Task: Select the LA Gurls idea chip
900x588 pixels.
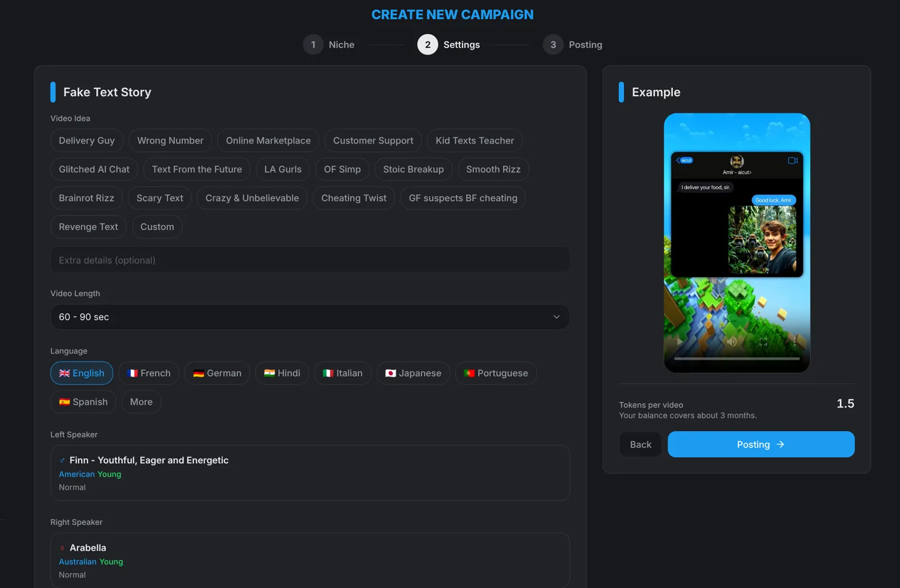Action: 283,169
